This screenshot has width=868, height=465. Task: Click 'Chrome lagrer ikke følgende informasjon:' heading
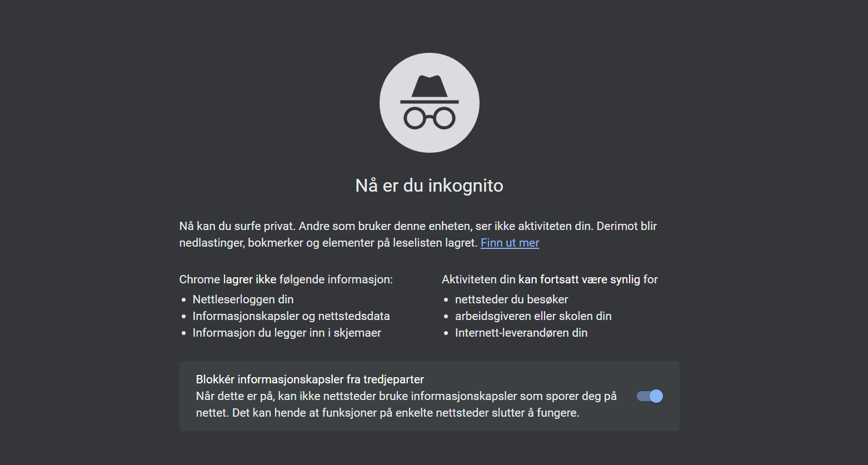tap(286, 279)
